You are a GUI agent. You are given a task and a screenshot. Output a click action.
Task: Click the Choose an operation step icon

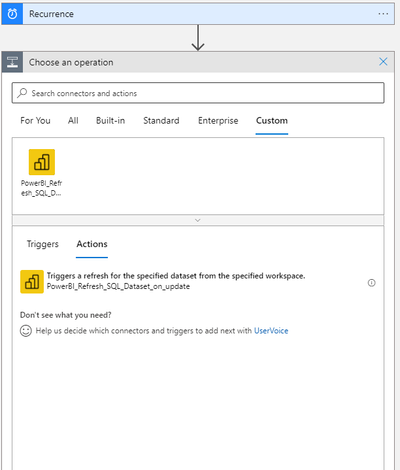coord(12,62)
